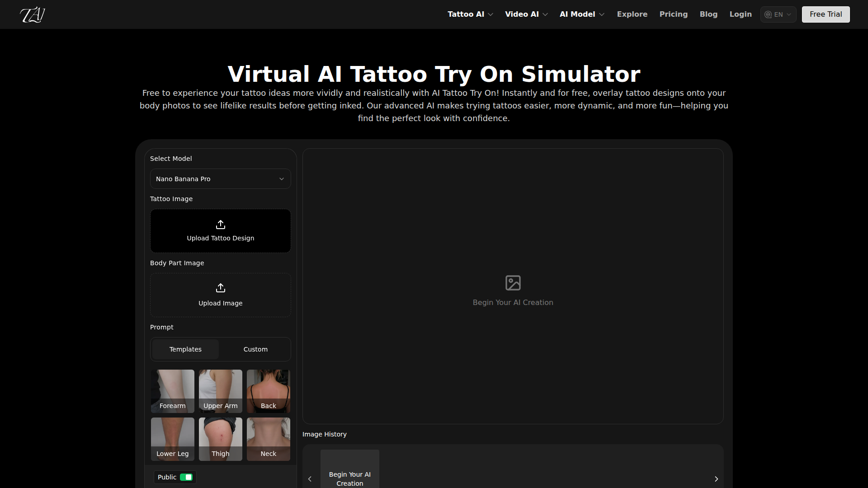Image resolution: width=868 pixels, height=488 pixels.
Task: Select the Templates prompt tab
Action: 185,349
